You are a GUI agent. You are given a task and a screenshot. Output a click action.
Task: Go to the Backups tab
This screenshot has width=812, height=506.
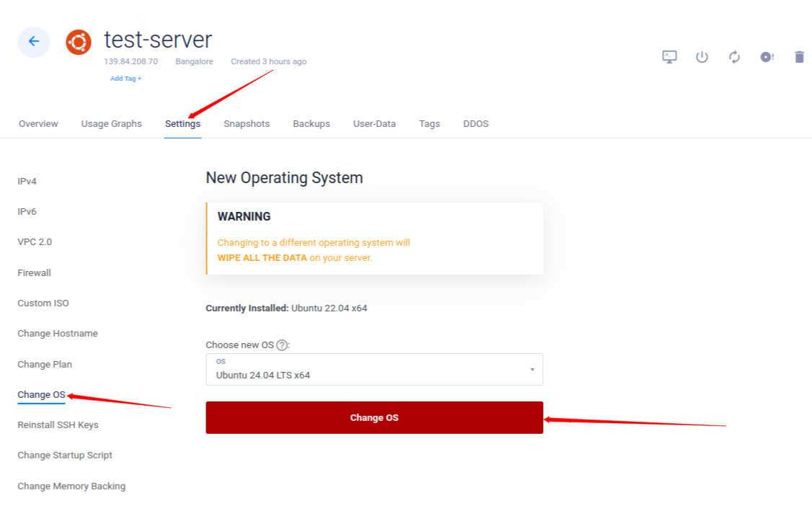point(312,124)
